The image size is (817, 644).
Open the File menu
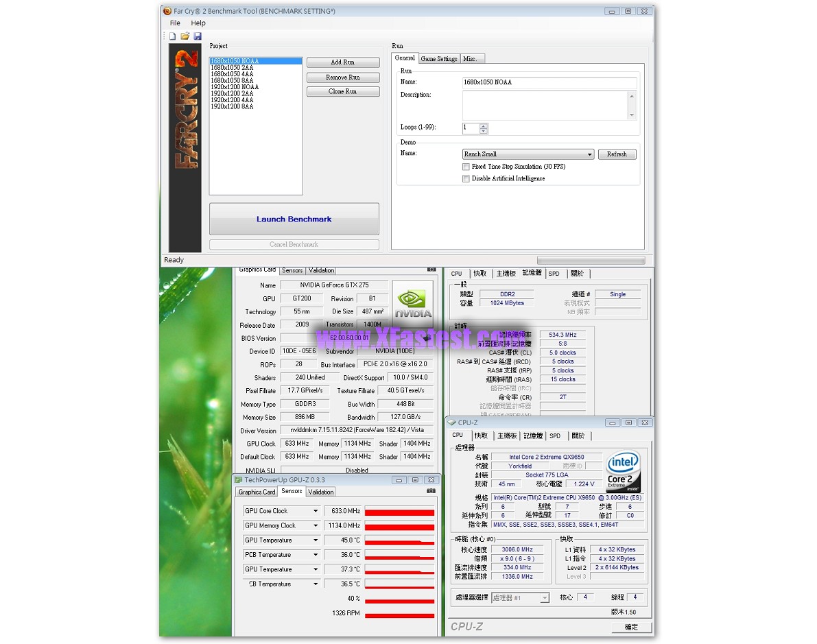[x=176, y=23]
